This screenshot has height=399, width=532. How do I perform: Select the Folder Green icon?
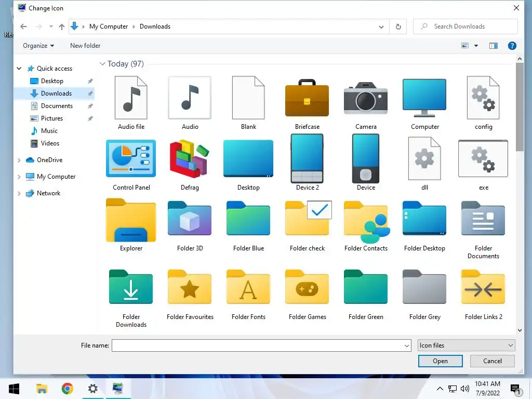[366, 287]
